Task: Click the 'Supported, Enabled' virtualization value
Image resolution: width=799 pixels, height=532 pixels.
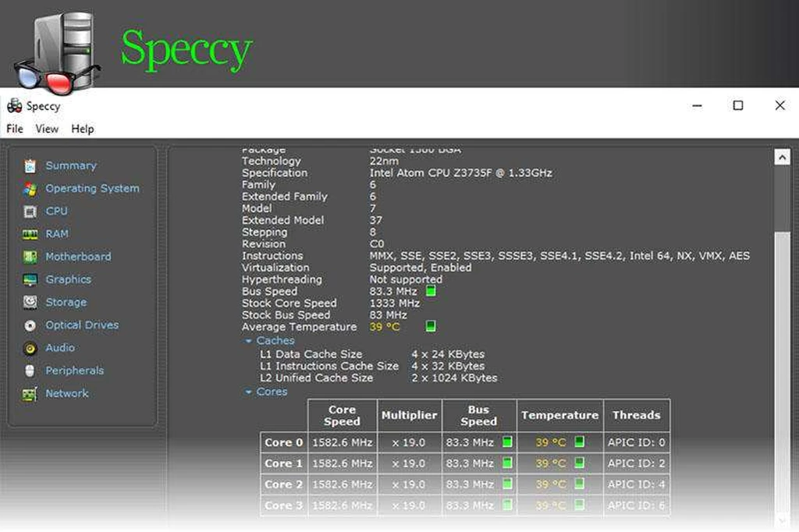Action: pos(421,268)
